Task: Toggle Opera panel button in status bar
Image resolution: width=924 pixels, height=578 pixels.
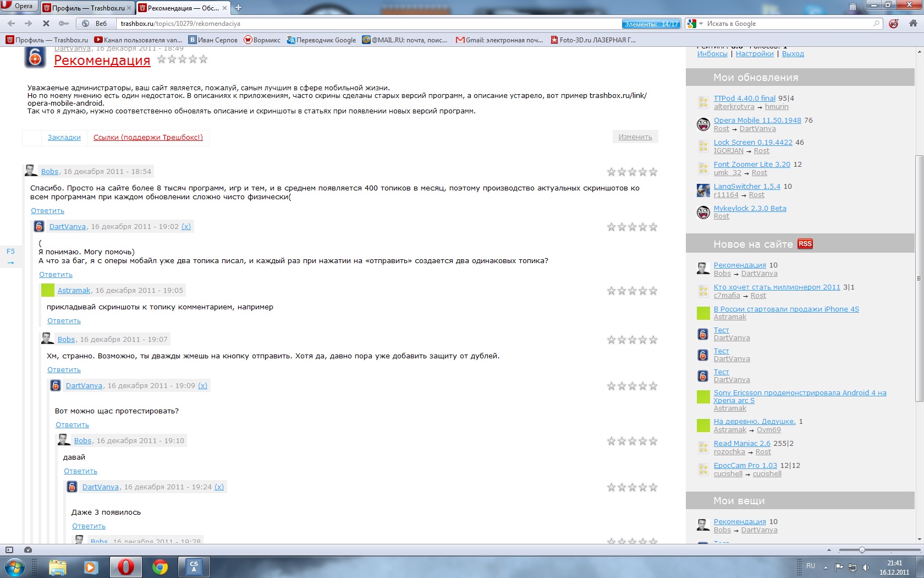Action: tap(9, 550)
